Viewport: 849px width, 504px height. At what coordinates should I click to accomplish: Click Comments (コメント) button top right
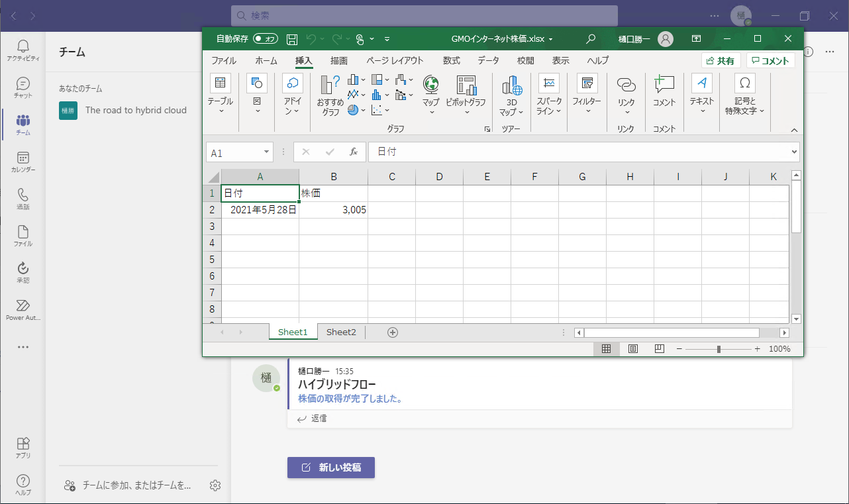tap(771, 60)
